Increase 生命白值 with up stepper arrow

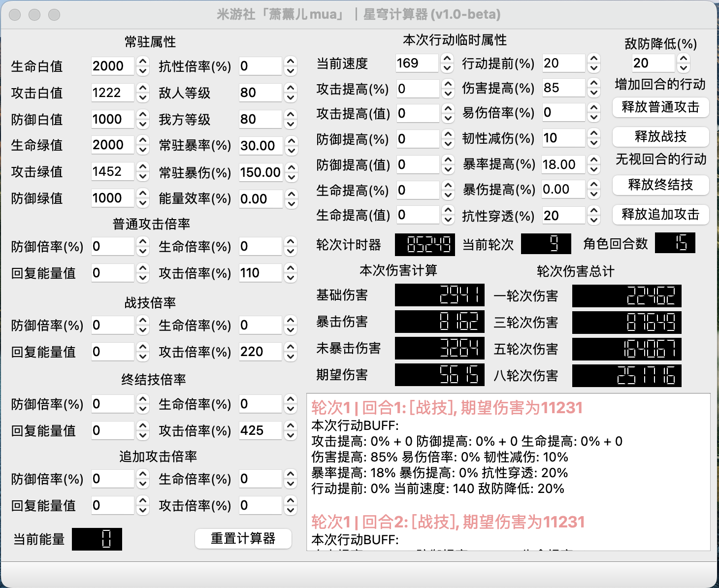(143, 62)
